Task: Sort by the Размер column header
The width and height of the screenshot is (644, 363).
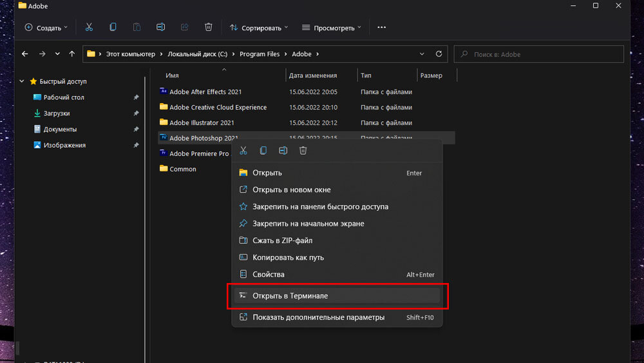Action: tap(431, 75)
